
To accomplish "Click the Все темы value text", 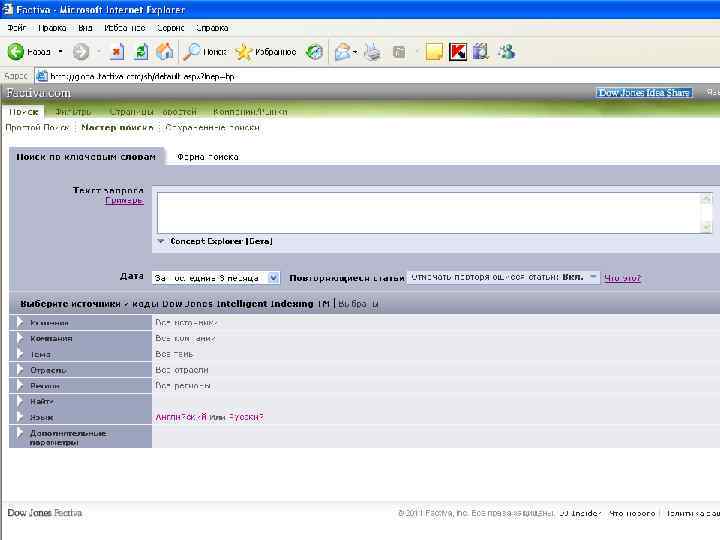I will pyautogui.click(x=174, y=354).
